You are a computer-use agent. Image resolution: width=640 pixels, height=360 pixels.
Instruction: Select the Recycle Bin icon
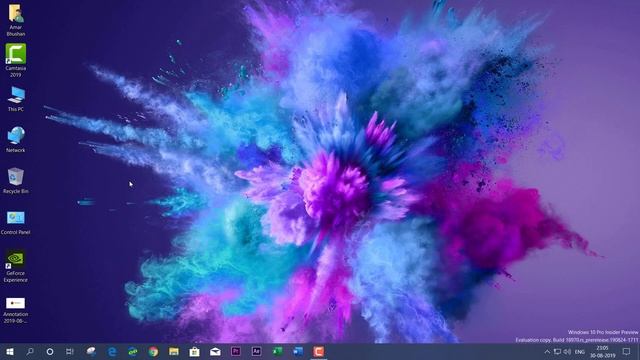pyautogui.click(x=16, y=181)
